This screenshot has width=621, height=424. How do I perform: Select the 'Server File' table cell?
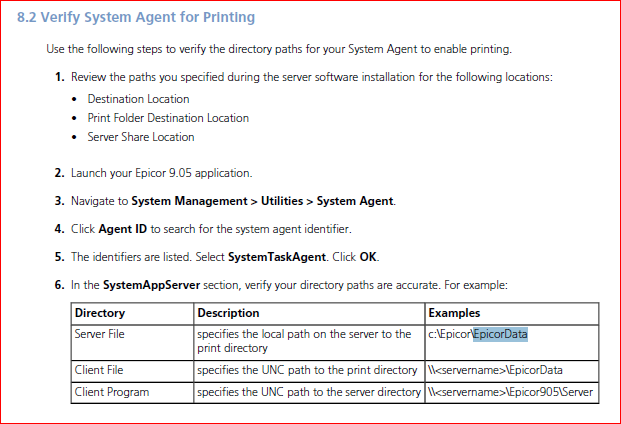[100, 333]
